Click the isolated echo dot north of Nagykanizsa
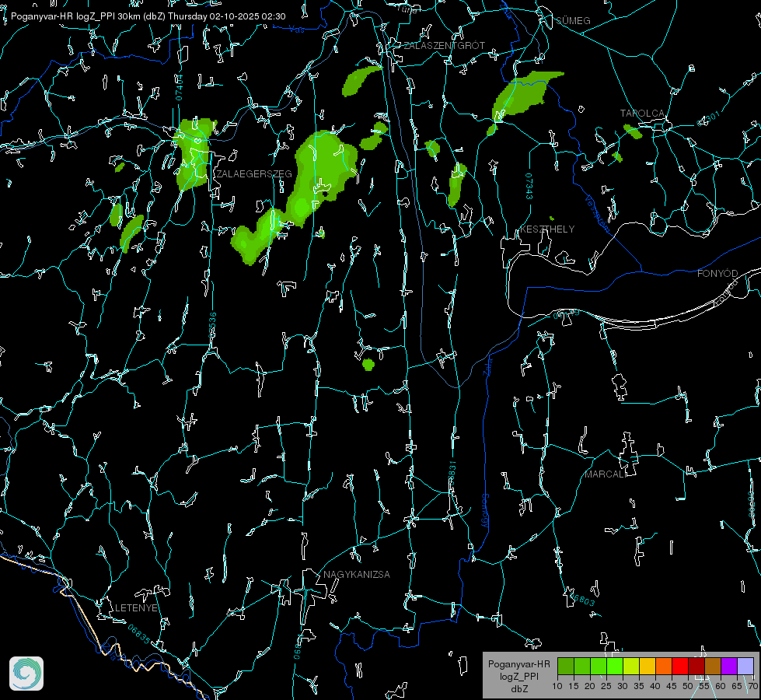761x700 pixels. (368, 364)
